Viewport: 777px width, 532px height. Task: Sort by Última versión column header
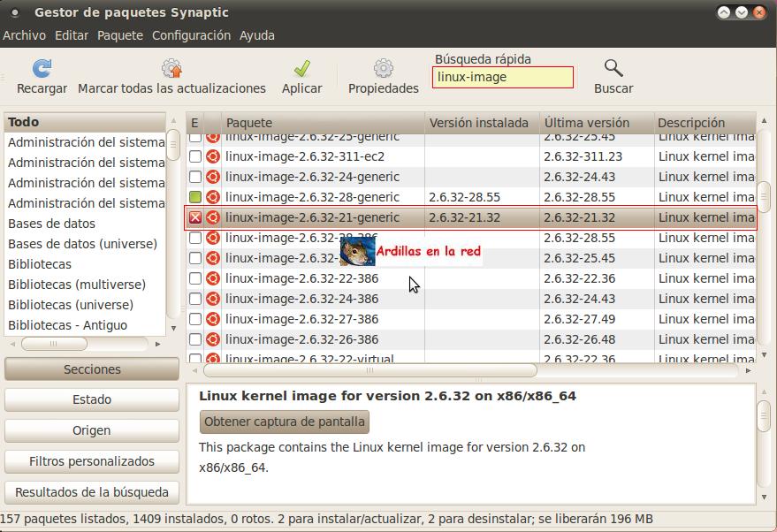tap(597, 122)
